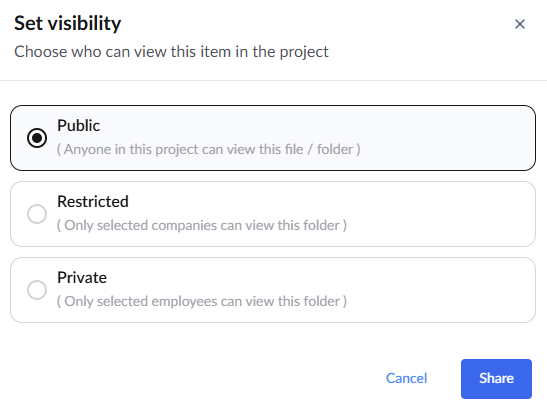This screenshot has height=402, width=547.
Task: Cancel the visibility change
Action: click(x=406, y=379)
